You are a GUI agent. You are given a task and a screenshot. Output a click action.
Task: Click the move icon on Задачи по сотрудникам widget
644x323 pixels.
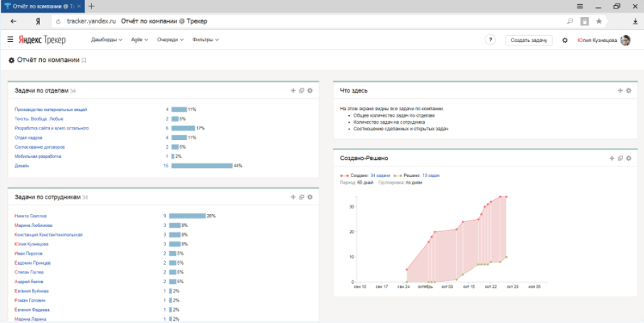click(293, 197)
